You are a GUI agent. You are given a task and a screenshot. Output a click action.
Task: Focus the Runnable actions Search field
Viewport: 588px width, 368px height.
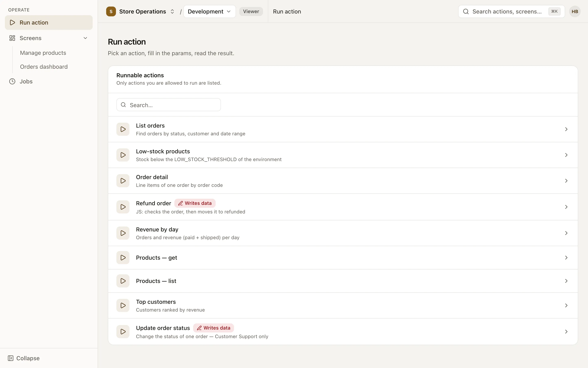(x=168, y=105)
